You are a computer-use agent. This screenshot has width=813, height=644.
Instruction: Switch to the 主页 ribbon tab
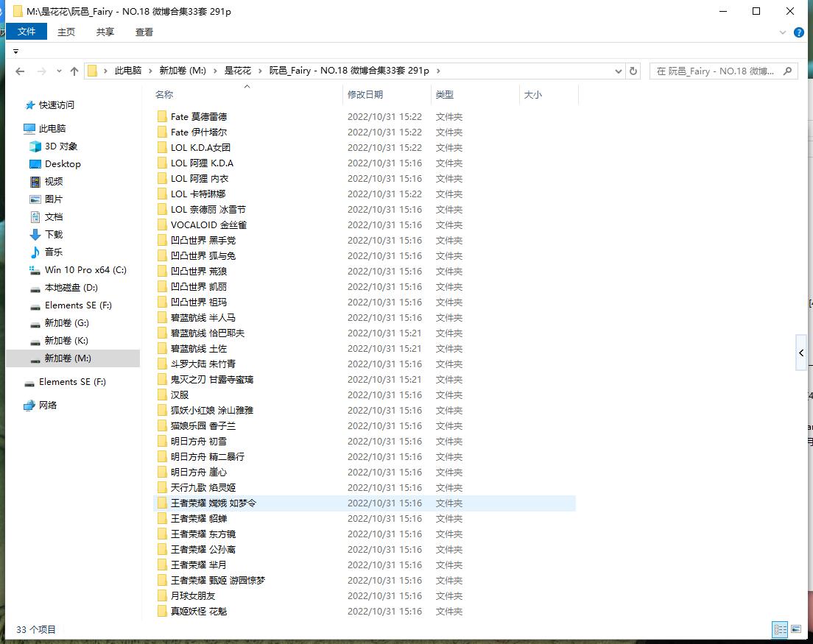tap(66, 32)
